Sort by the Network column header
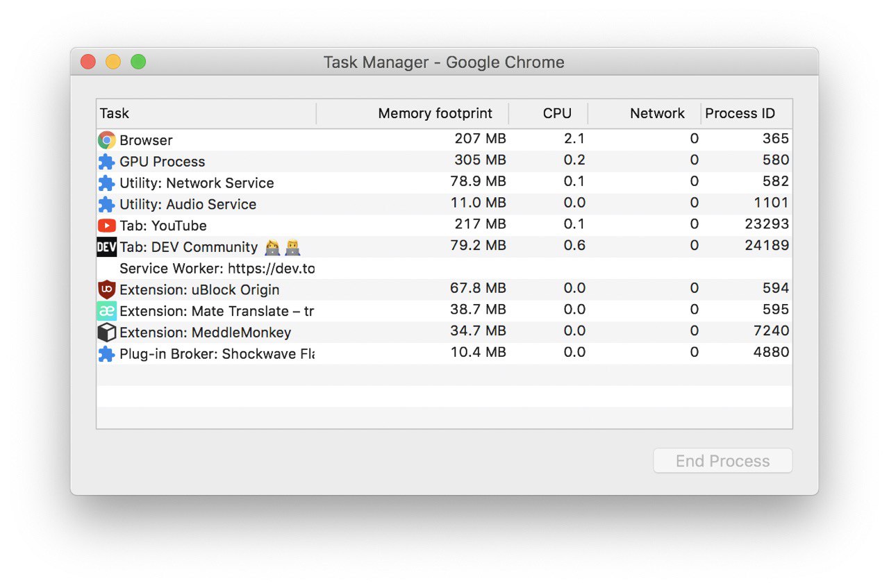Viewport: 889px width, 588px height. (x=645, y=114)
